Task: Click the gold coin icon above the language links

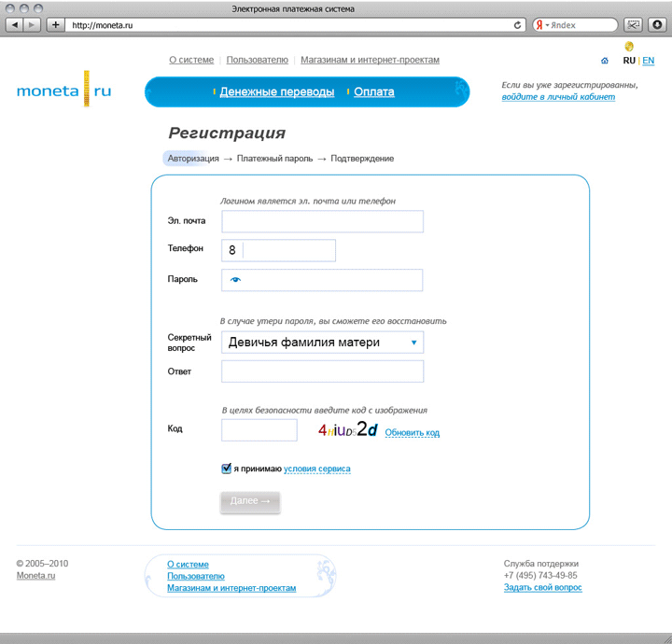Action: 629,46
